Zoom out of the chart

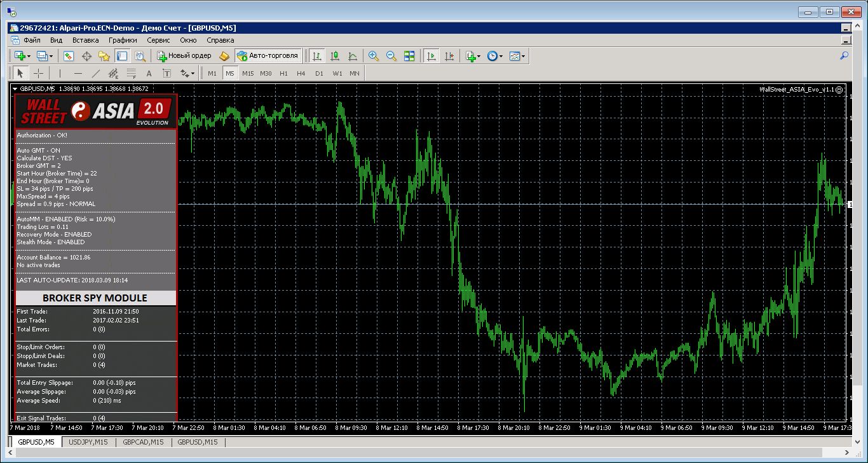[391, 56]
